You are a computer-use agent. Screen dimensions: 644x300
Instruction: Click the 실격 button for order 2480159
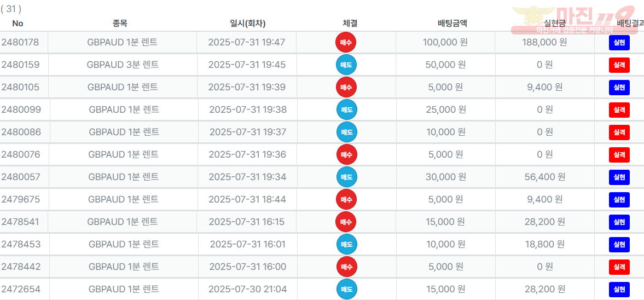pyautogui.click(x=619, y=65)
